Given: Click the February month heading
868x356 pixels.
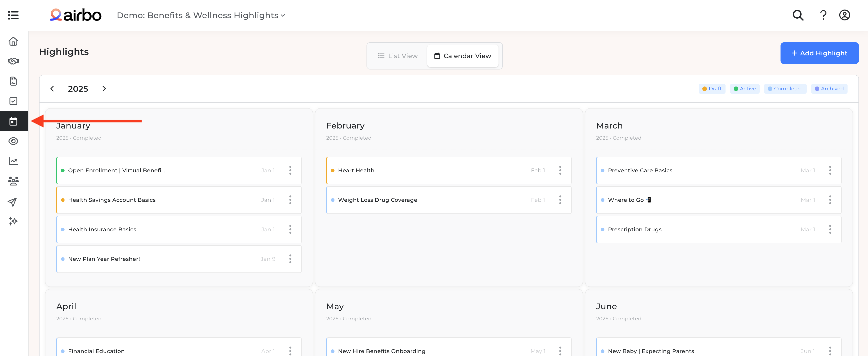Looking at the screenshot, I should (x=345, y=126).
